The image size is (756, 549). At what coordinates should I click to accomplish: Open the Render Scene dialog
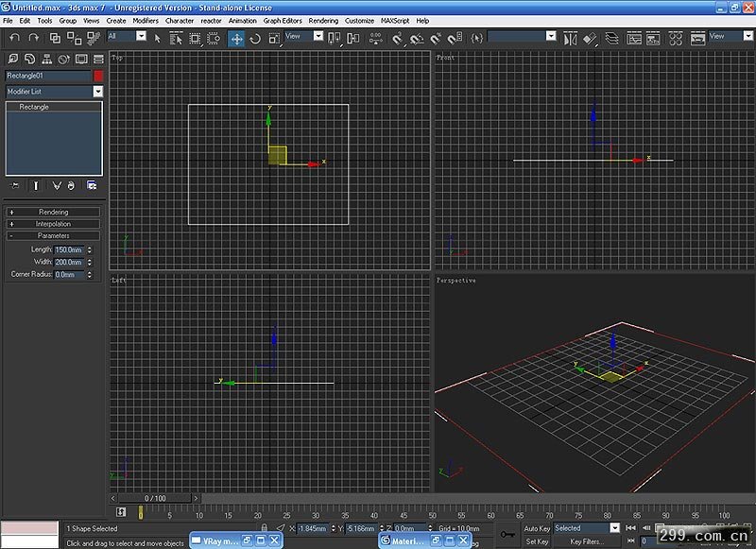pos(697,39)
